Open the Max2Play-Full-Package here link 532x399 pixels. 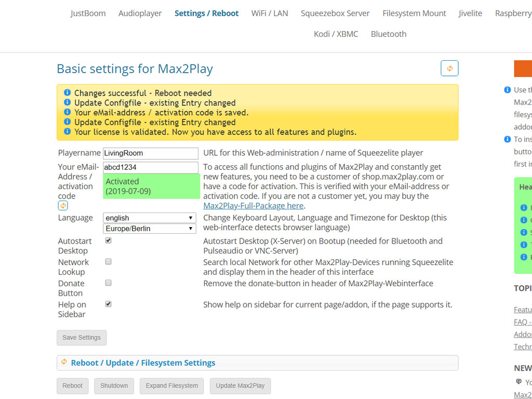(254, 206)
